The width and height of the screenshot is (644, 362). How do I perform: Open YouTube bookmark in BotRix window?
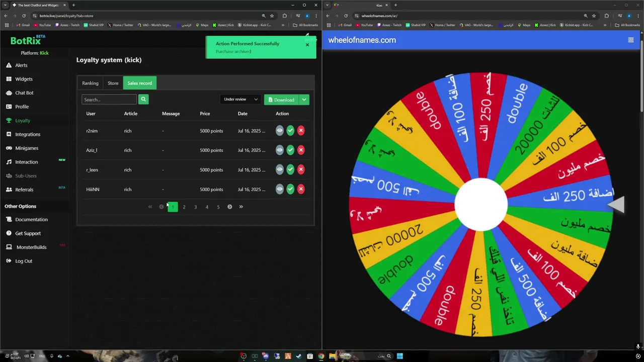click(x=43, y=25)
